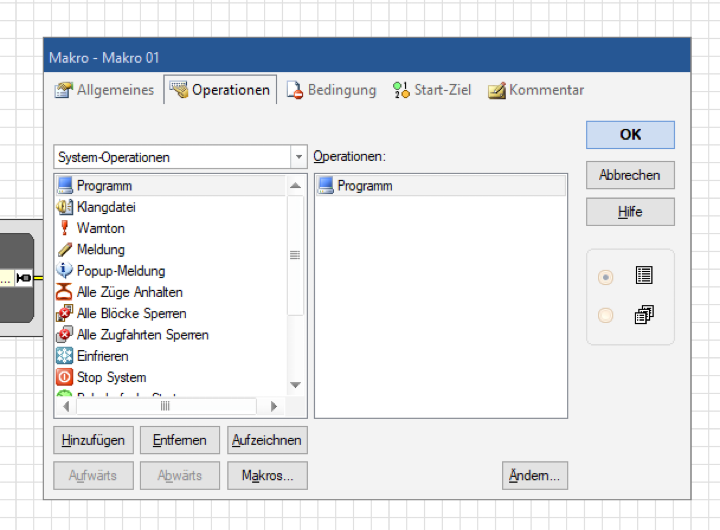Select the Stop System entry text
The image size is (720, 530).
point(112,378)
